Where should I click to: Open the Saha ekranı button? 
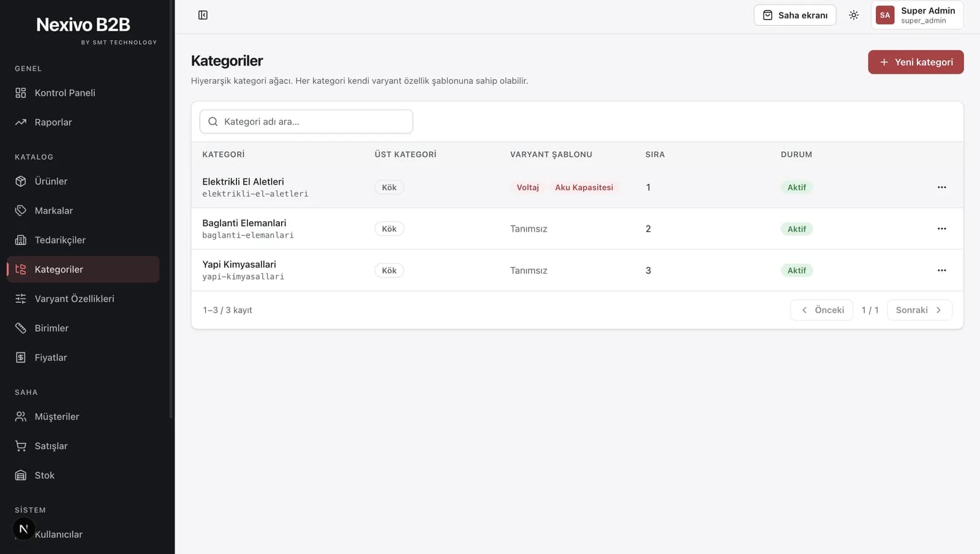pyautogui.click(x=795, y=15)
